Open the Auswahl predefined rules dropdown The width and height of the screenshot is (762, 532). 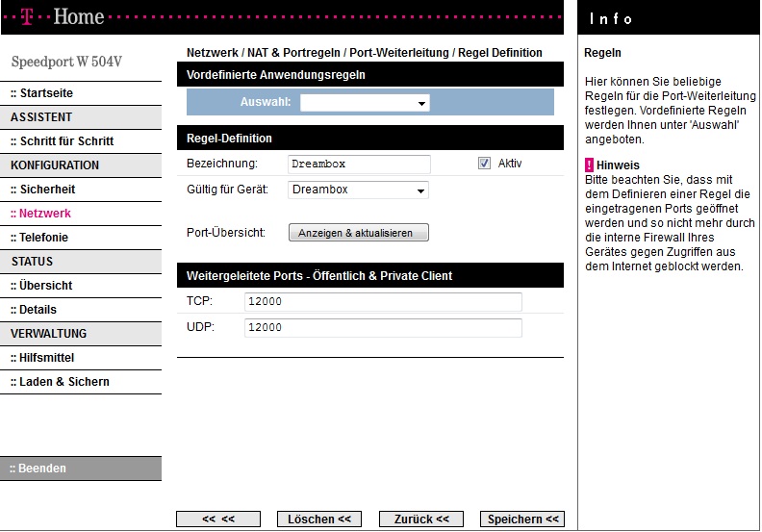[365, 103]
